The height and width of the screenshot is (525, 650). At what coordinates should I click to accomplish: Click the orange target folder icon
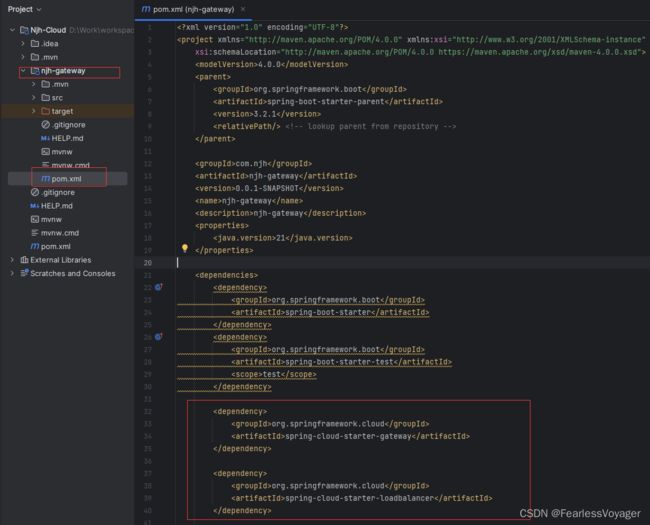click(46, 111)
